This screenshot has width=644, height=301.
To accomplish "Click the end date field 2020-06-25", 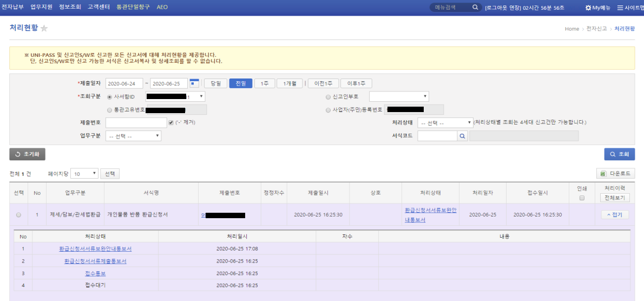I will 169,83.
